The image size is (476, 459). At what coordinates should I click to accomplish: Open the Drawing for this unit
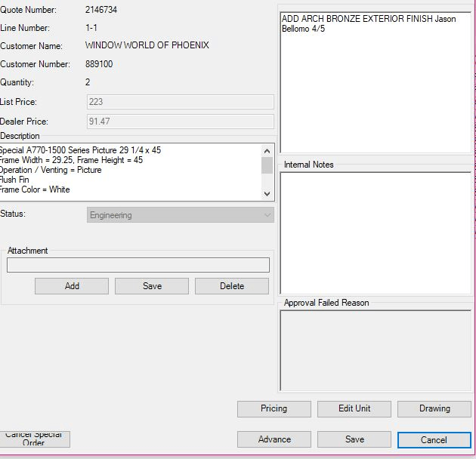434,408
